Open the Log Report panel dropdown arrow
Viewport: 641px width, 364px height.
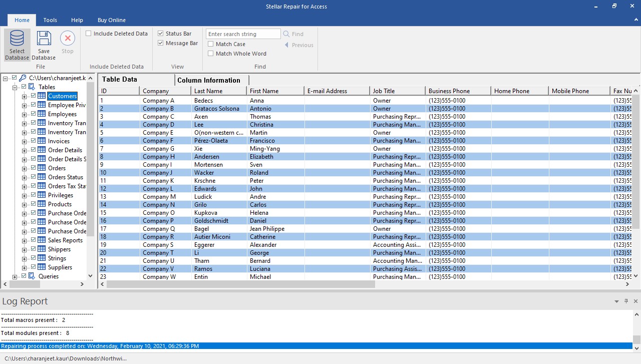(616, 301)
